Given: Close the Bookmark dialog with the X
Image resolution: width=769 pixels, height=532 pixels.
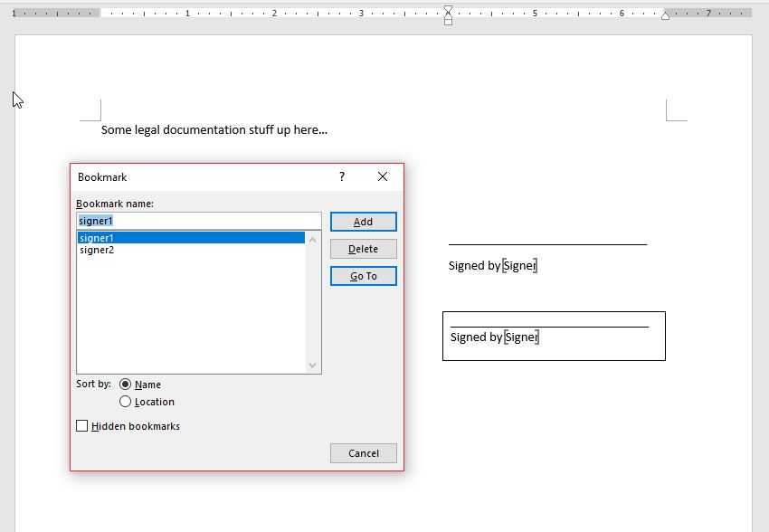Looking at the screenshot, I should click(383, 176).
